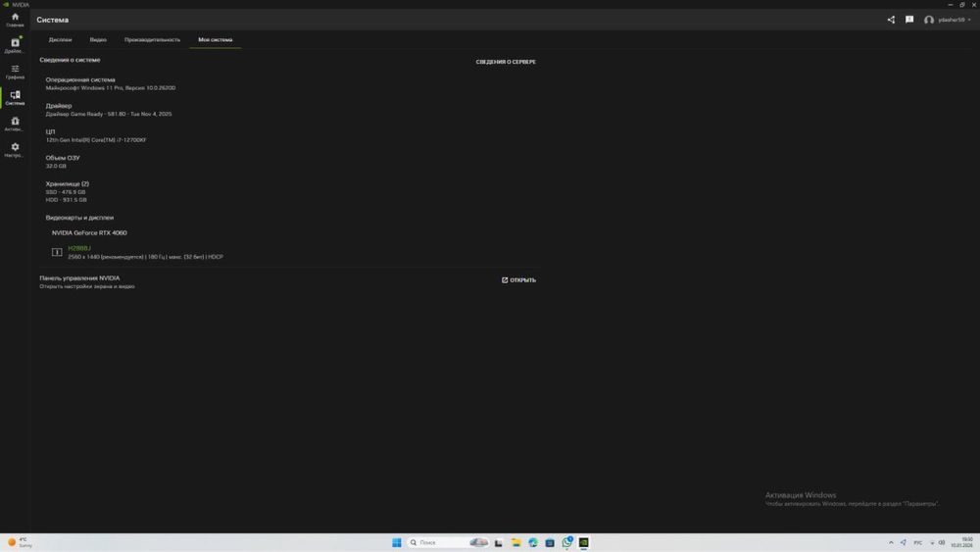Open the Графика sidebar section
Screen dimensions: 980x552
pos(15,72)
